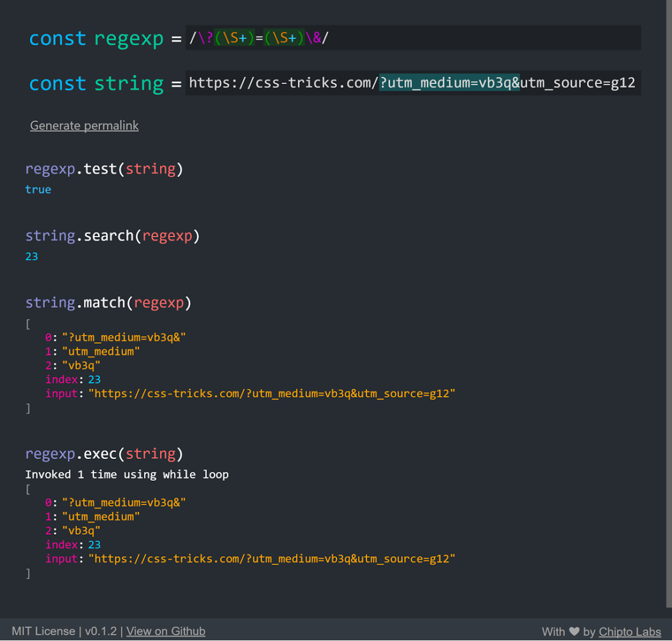Viewport: 672px width, 641px height.
Task: Click match result 2: "vb3q"
Action: click(x=73, y=366)
